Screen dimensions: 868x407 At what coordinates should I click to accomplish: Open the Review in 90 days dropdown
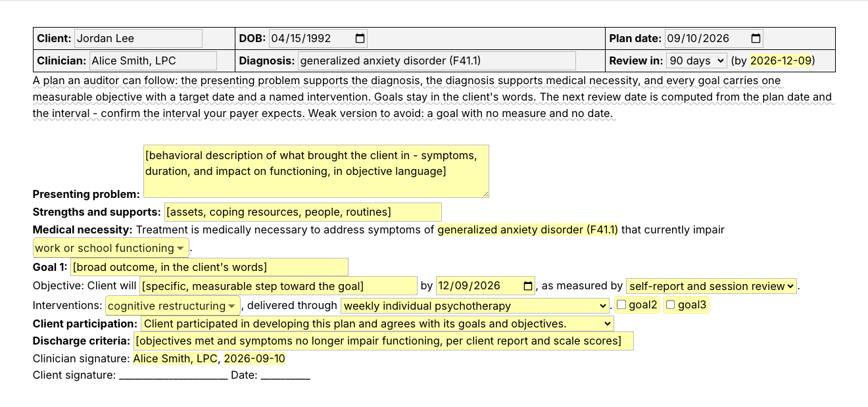pyautogui.click(x=696, y=60)
